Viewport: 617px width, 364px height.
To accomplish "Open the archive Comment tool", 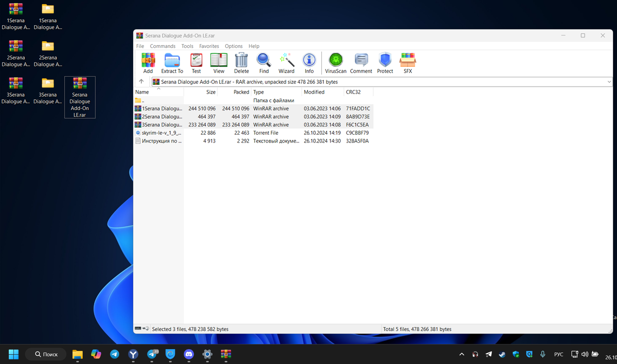I will (x=361, y=63).
